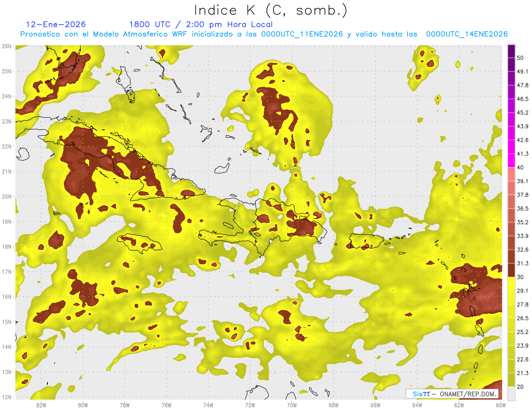
Task: Click the longitude label '74W'
Action: 208,405
